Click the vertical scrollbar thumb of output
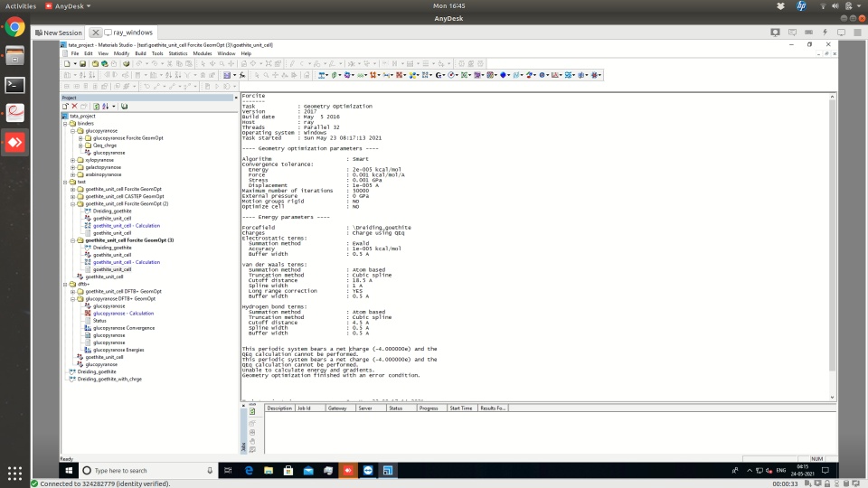Image resolution: width=868 pixels, height=488 pixels. tap(832, 235)
